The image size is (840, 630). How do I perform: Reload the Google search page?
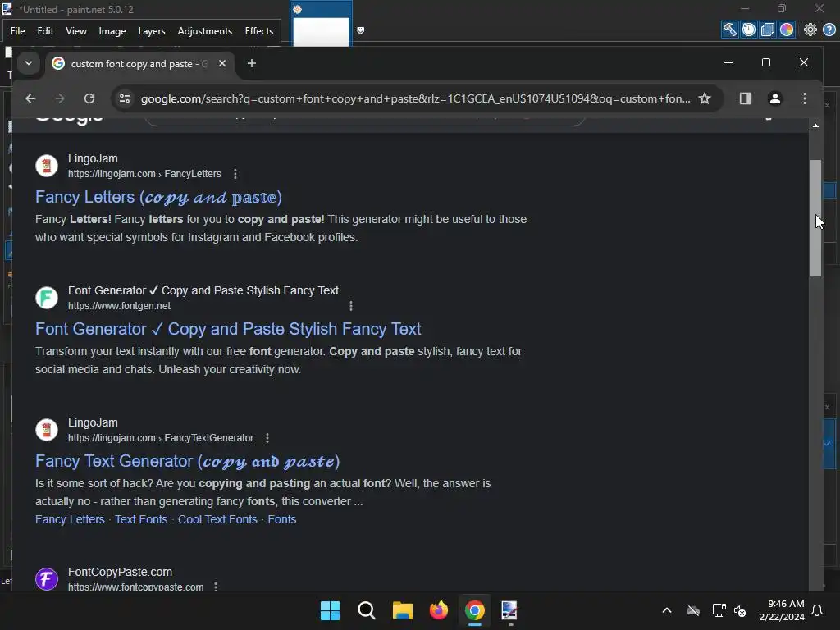pyautogui.click(x=89, y=98)
